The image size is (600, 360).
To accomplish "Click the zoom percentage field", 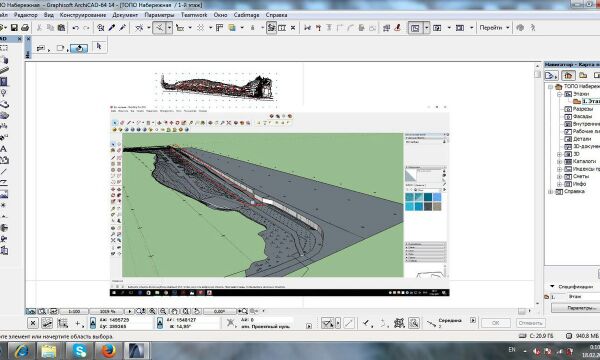I will (x=107, y=311).
